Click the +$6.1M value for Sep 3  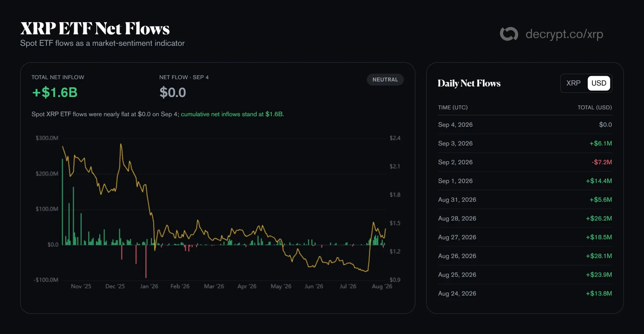click(601, 143)
